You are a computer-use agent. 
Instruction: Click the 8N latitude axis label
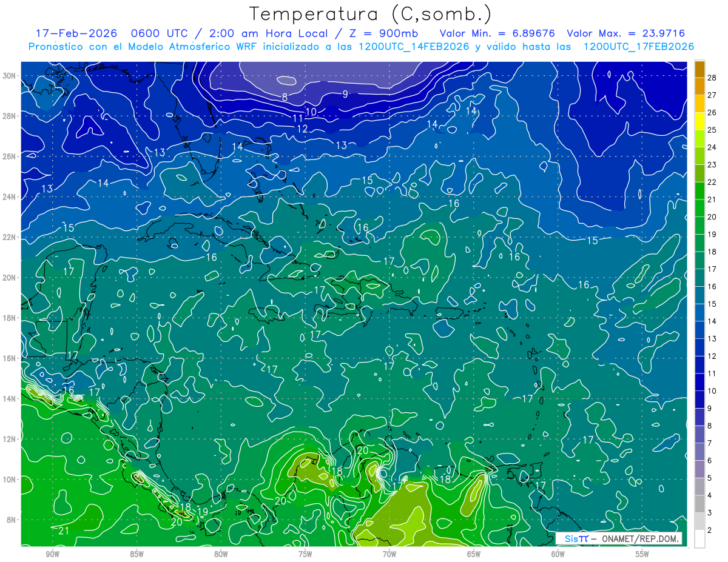click(x=11, y=520)
